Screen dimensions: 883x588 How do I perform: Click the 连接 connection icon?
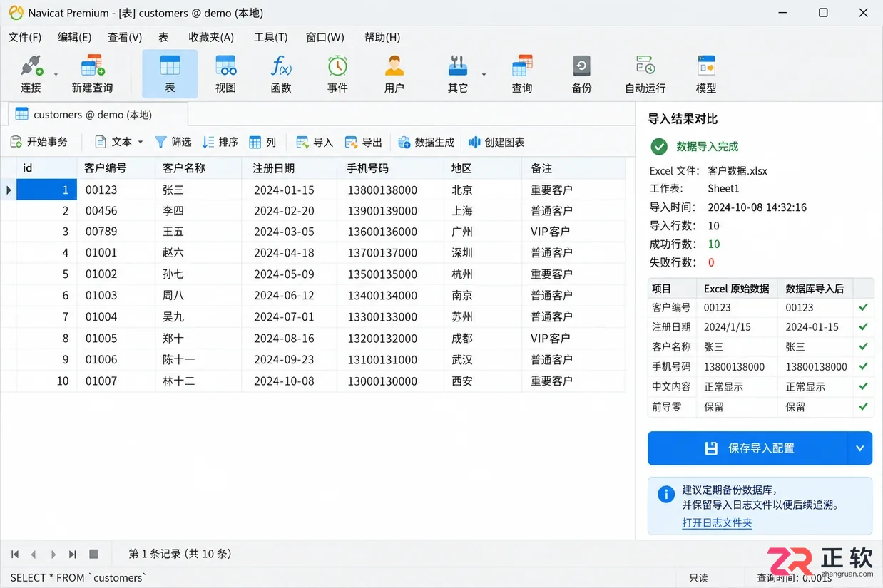(x=31, y=67)
